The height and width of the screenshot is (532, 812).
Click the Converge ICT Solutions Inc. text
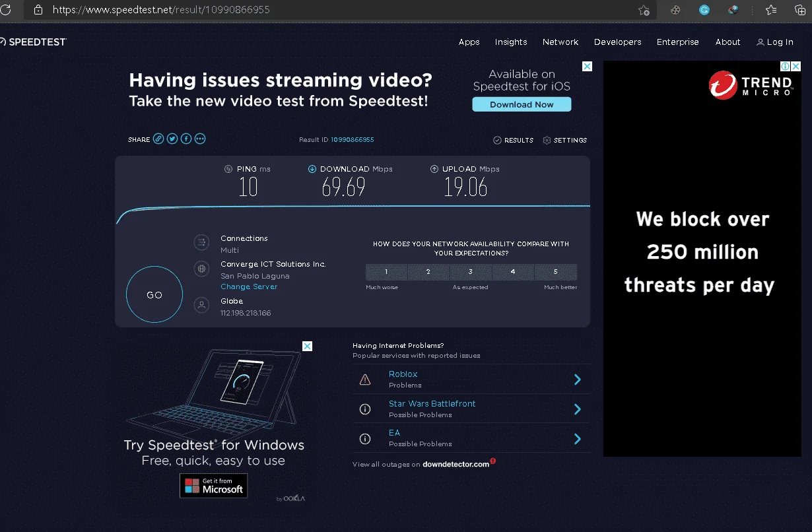[273, 264]
